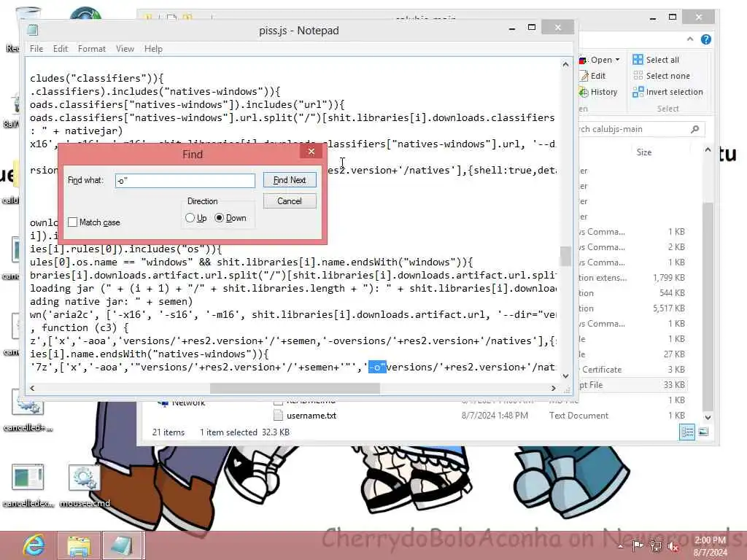
Task: Click Notepad horizontal scrollbar left arrow
Action: [x=32, y=388]
